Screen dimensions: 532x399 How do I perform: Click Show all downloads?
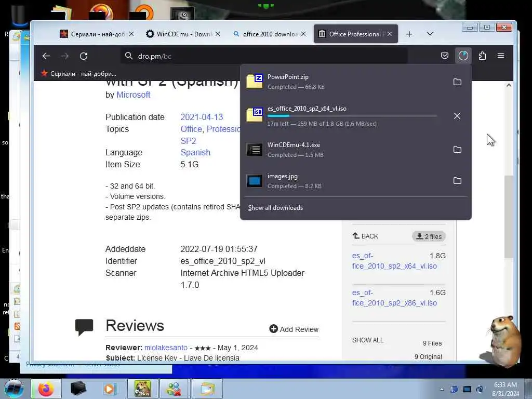tap(275, 208)
